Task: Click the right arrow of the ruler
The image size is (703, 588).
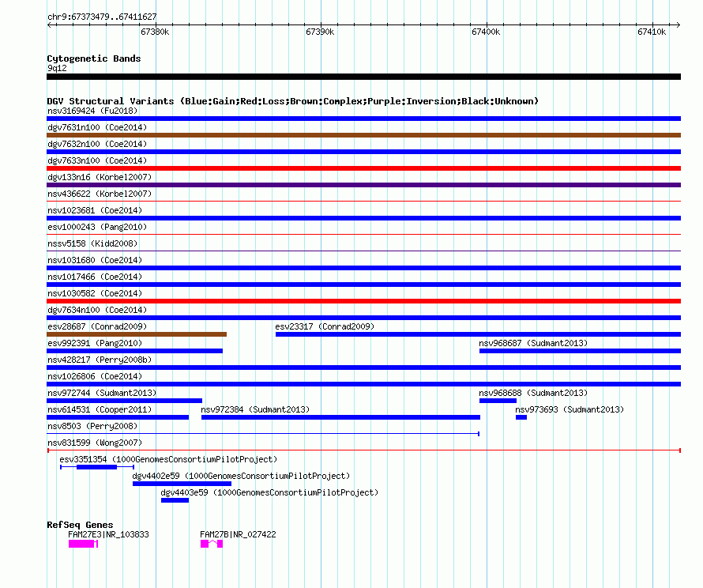Action: pyautogui.click(x=678, y=24)
